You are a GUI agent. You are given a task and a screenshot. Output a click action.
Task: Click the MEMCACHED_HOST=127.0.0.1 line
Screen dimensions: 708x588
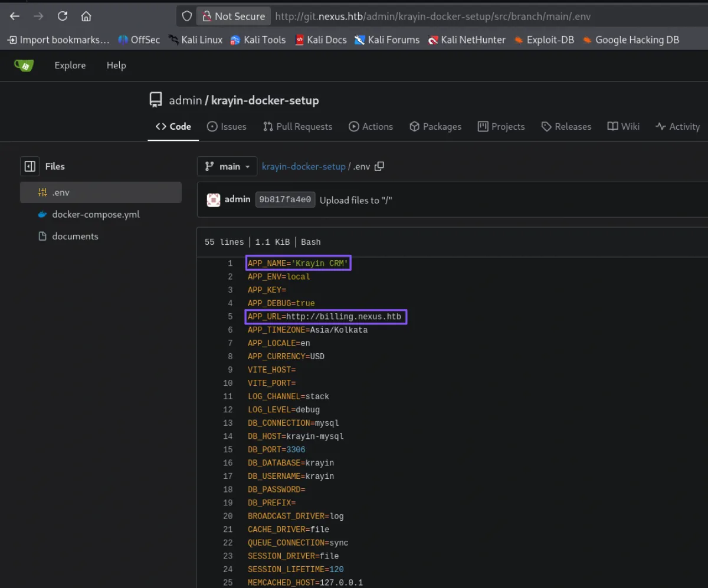305,583
